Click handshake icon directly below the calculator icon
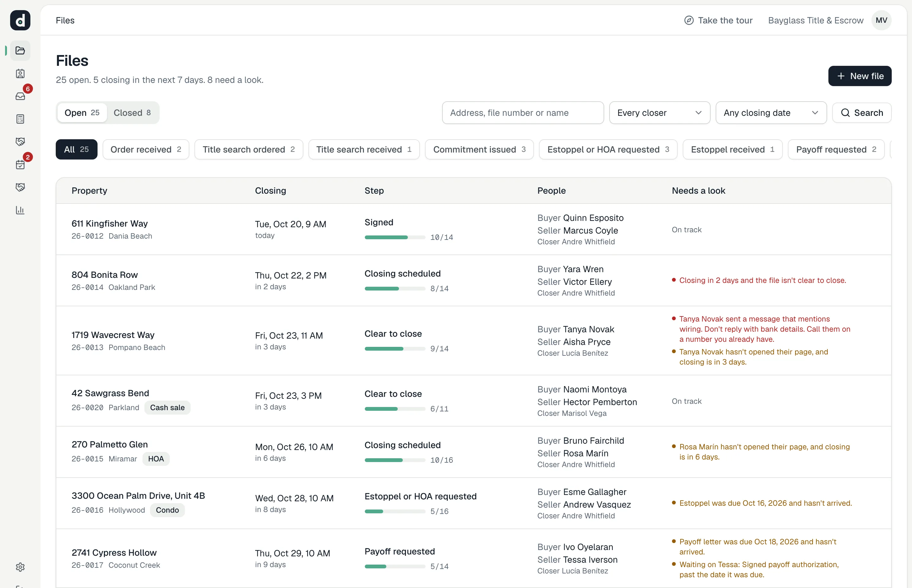Viewport: 912px width, 588px height. tap(20, 142)
